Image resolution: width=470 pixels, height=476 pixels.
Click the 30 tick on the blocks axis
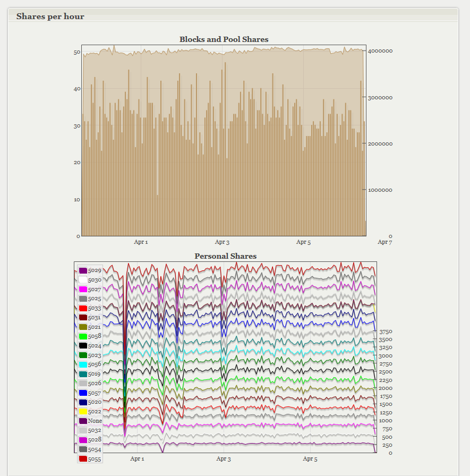[x=77, y=126]
